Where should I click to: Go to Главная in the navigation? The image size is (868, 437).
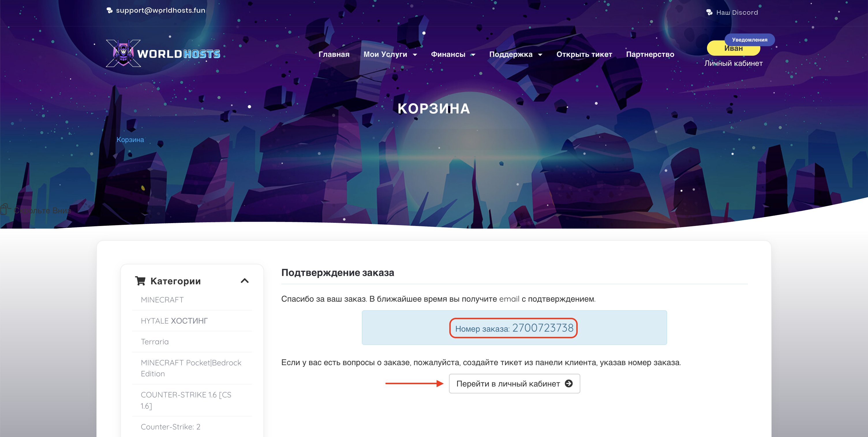[334, 55]
